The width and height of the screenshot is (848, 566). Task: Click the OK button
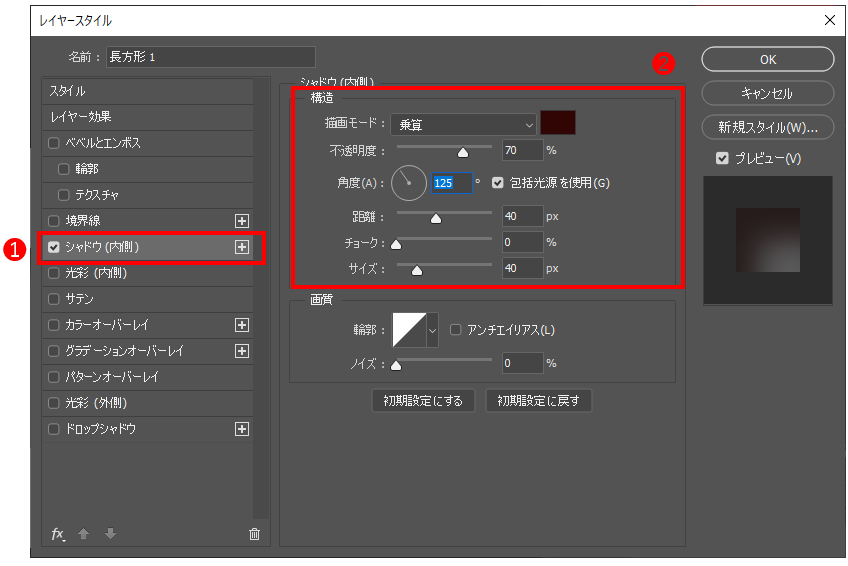[768, 59]
